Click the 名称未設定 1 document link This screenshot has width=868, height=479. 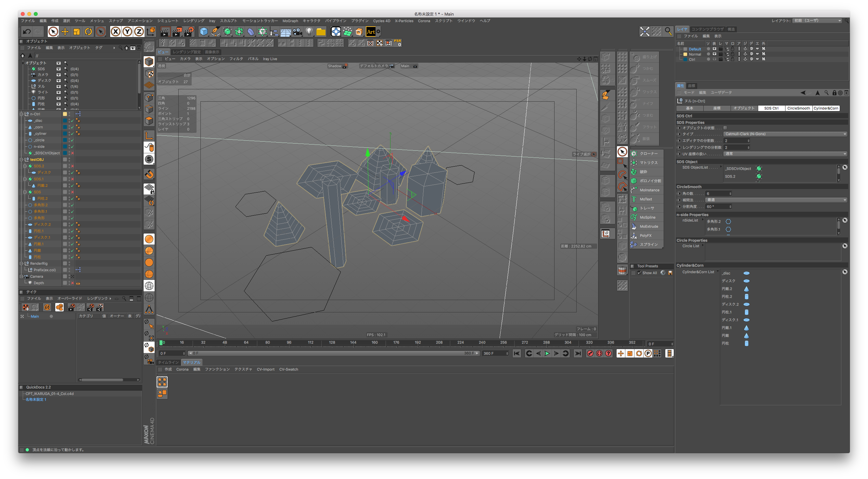[x=36, y=399]
